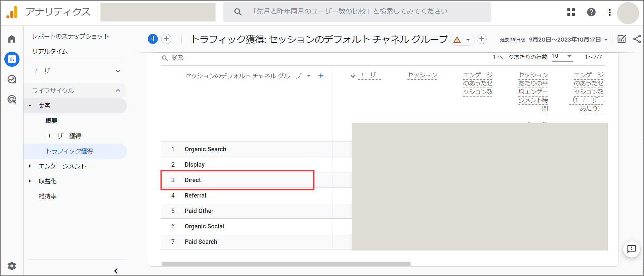This screenshot has width=644, height=276.
Task: Open the Advertising icon in left rail
Action: pyautogui.click(x=12, y=99)
